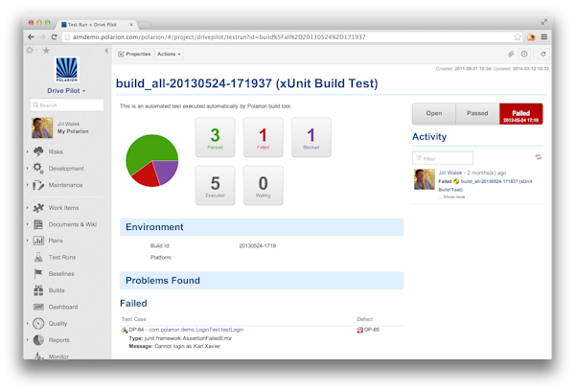
Task: Open the Chrome hamburger menu
Action: (541, 36)
